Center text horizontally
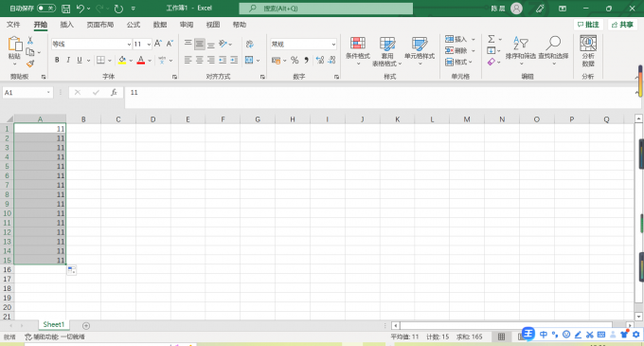The image size is (644, 346). pos(200,60)
